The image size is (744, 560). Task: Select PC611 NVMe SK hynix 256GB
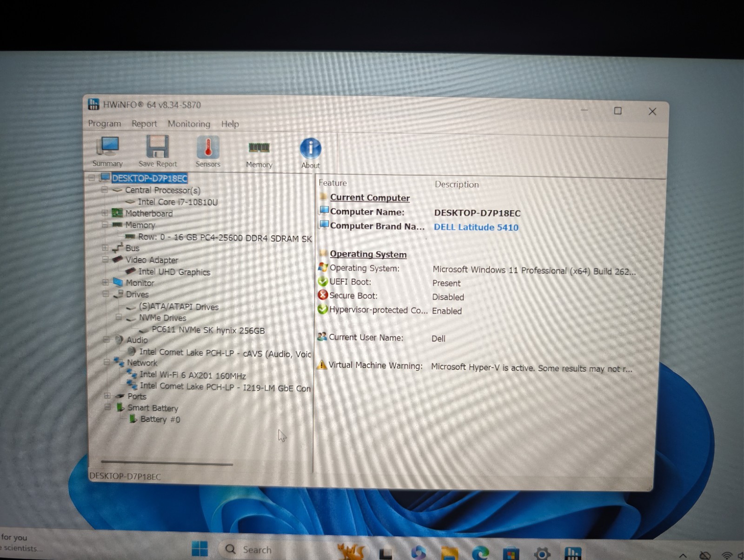click(x=208, y=330)
